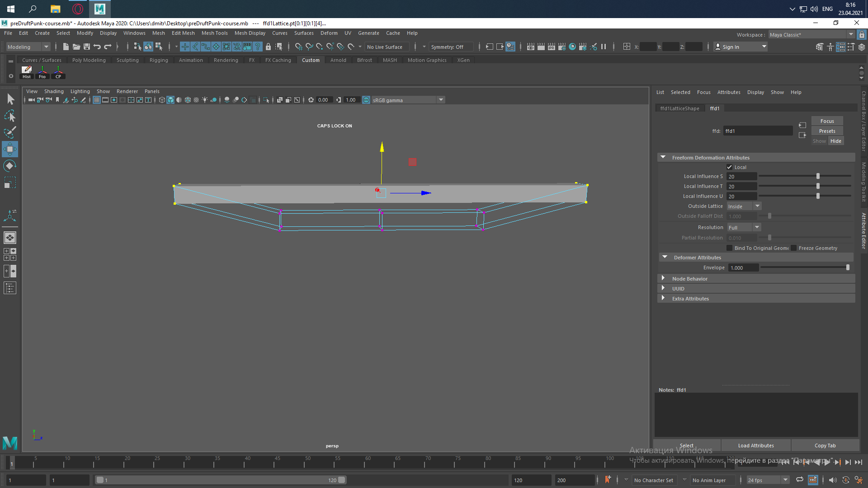The width and height of the screenshot is (868, 488).
Task: Uncheck the Local checkbox
Action: (729, 167)
